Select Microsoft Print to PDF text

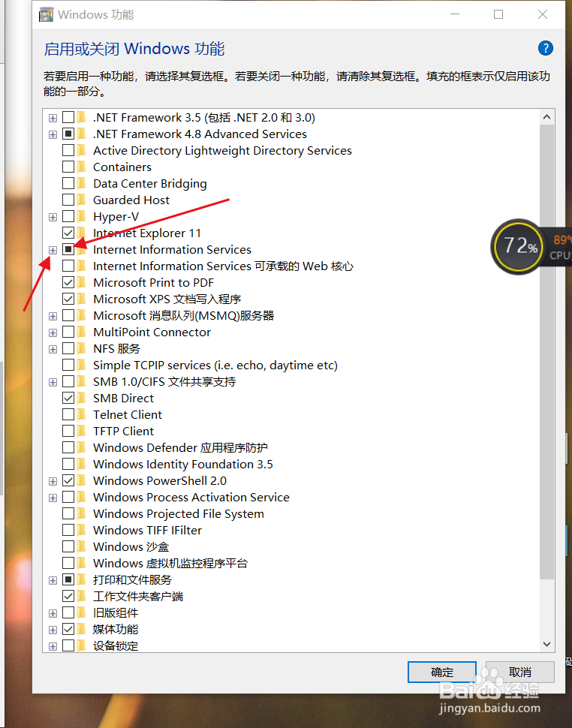click(x=154, y=283)
